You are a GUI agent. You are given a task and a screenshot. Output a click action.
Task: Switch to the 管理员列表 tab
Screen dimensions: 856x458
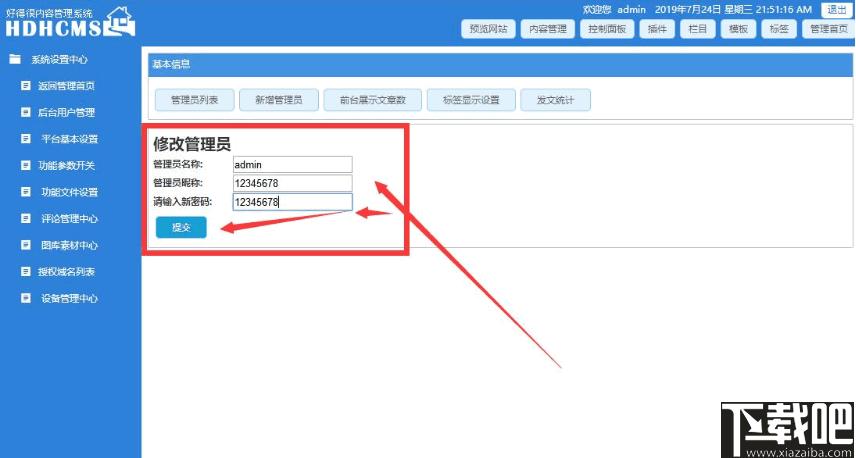194,100
